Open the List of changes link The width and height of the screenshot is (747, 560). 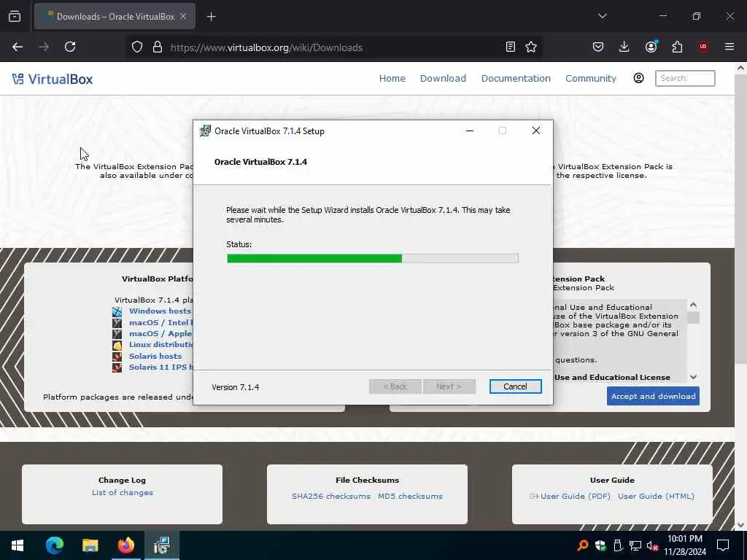click(123, 493)
